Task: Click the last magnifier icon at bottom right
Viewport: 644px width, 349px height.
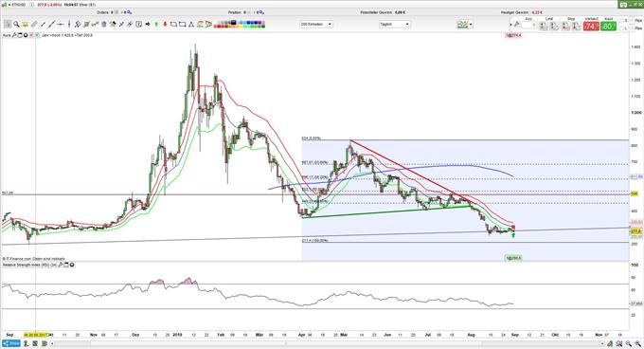Action: 637,343
